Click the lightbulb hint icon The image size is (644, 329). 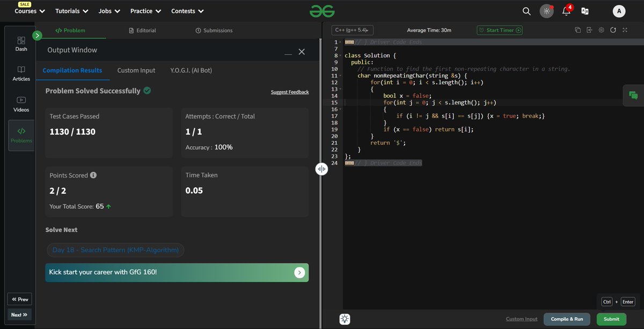click(345, 319)
